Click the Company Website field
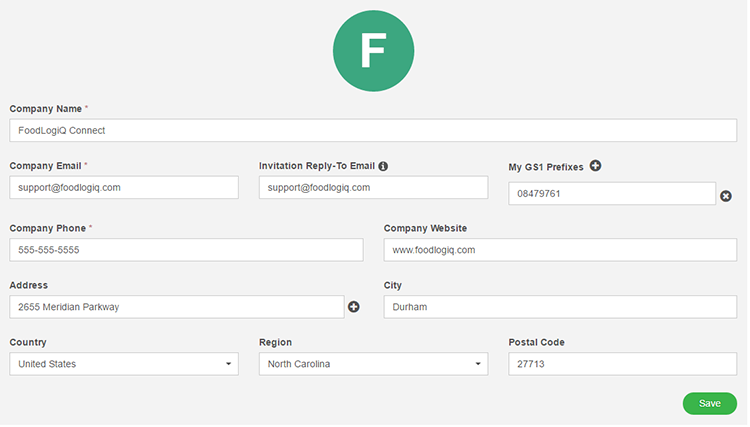Viewport: 750px width, 427px height. coord(562,251)
